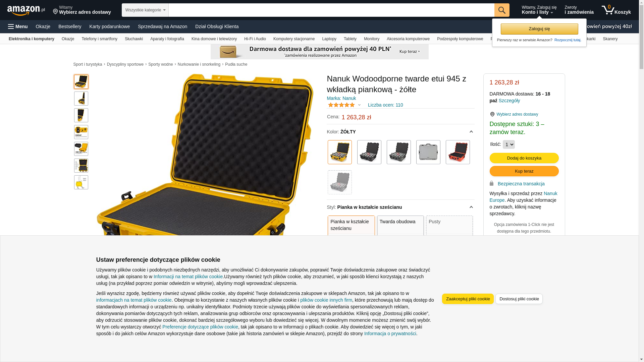Click the delivery location pin icon
Image resolution: width=644 pixels, height=362 pixels.
[56, 12]
